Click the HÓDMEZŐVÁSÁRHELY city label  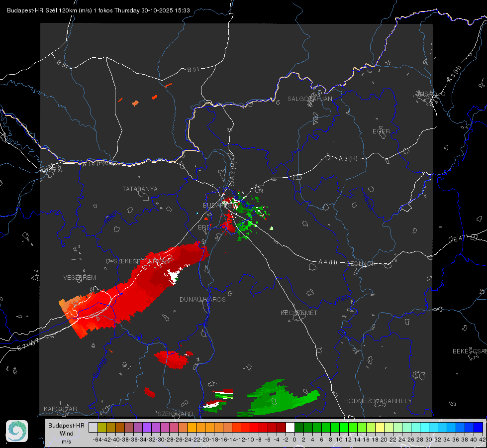(x=378, y=401)
